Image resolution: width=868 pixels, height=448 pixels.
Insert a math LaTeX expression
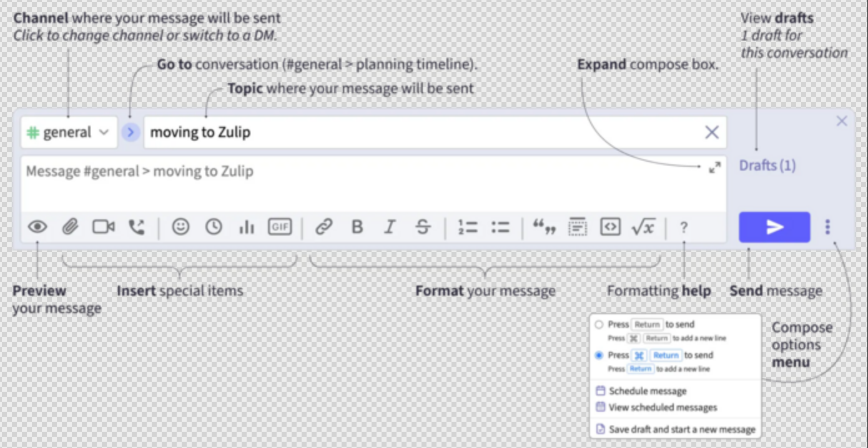(x=643, y=227)
